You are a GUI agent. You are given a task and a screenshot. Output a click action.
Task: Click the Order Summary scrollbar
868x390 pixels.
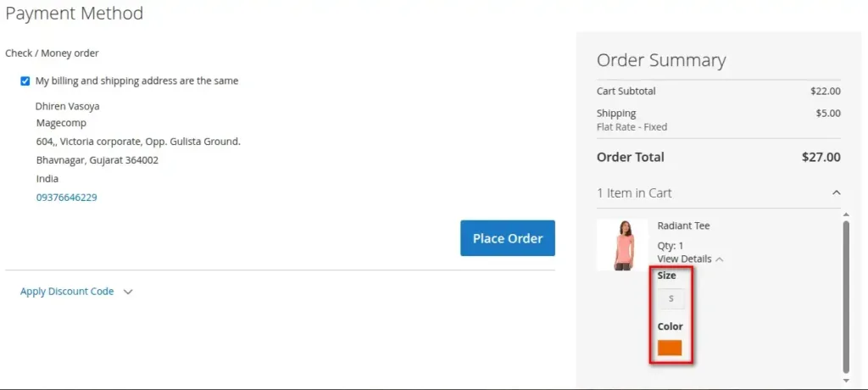846,295
